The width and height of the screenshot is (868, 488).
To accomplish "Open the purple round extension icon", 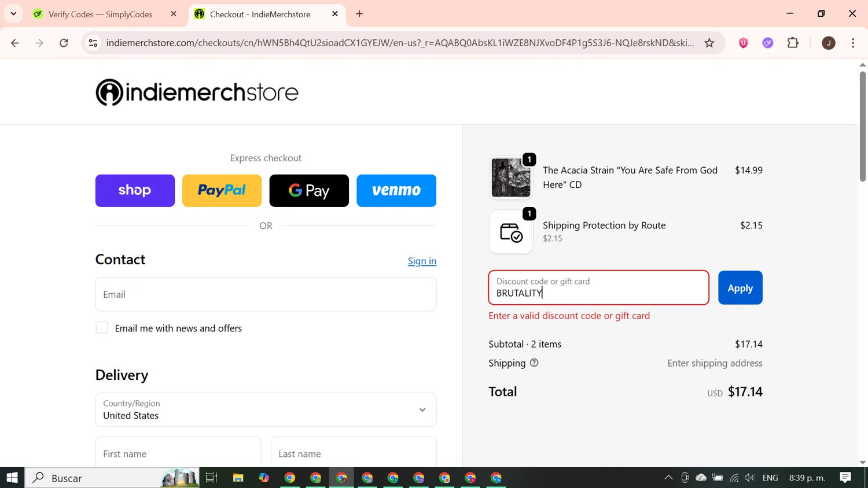I will click(x=768, y=43).
